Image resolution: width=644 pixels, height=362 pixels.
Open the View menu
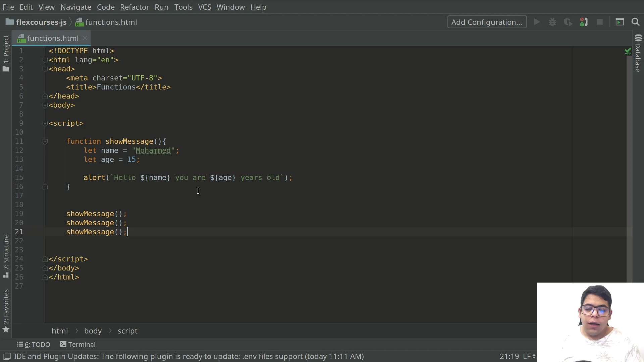[46, 7]
